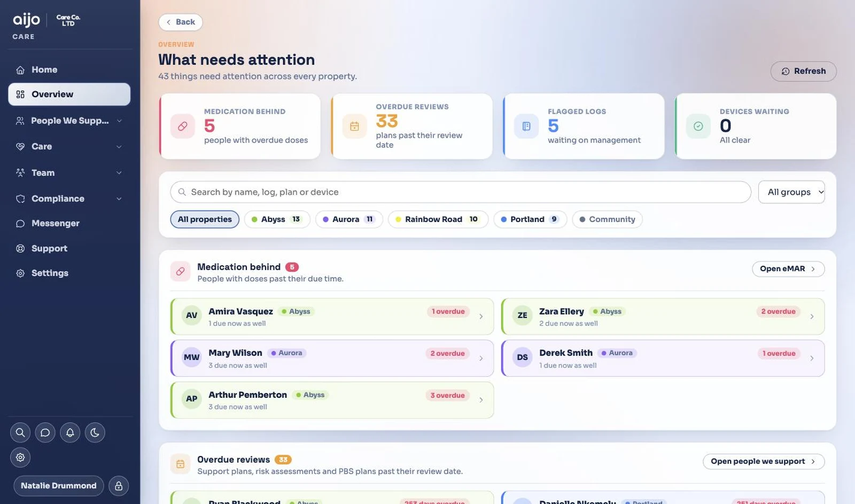Click the Medication Behind pill card icon
The width and height of the screenshot is (855, 504).
[x=183, y=127]
